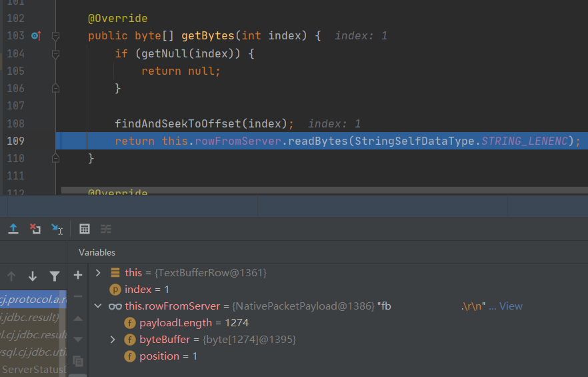588x377 pixels.
Task: Toggle the fold marker on line 104
Action: (x=56, y=53)
